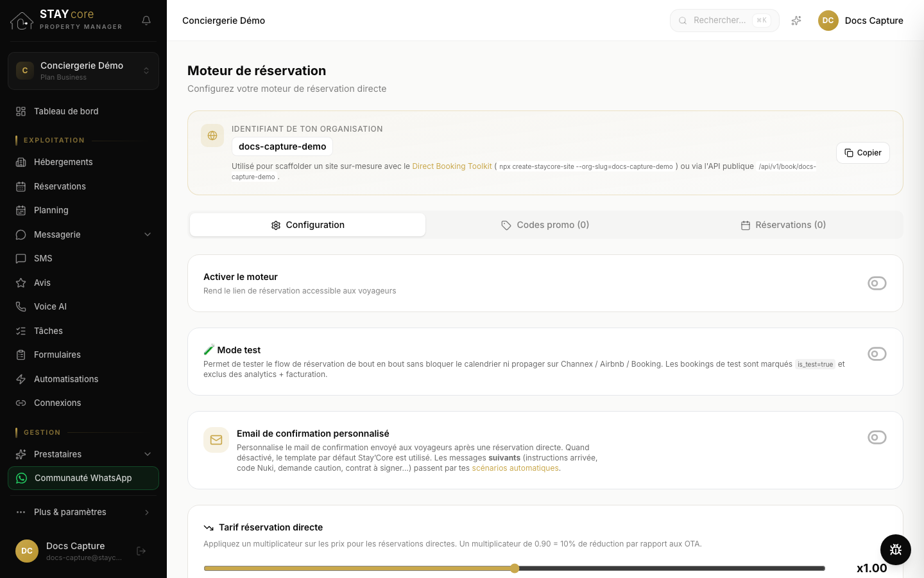924x578 pixels.
Task: Open Communauté WhatsApp in sidebar
Action: coord(83,478)
